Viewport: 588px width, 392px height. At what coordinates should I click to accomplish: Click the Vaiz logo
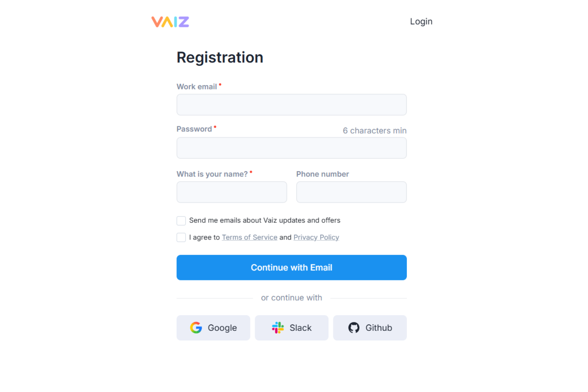170,22
